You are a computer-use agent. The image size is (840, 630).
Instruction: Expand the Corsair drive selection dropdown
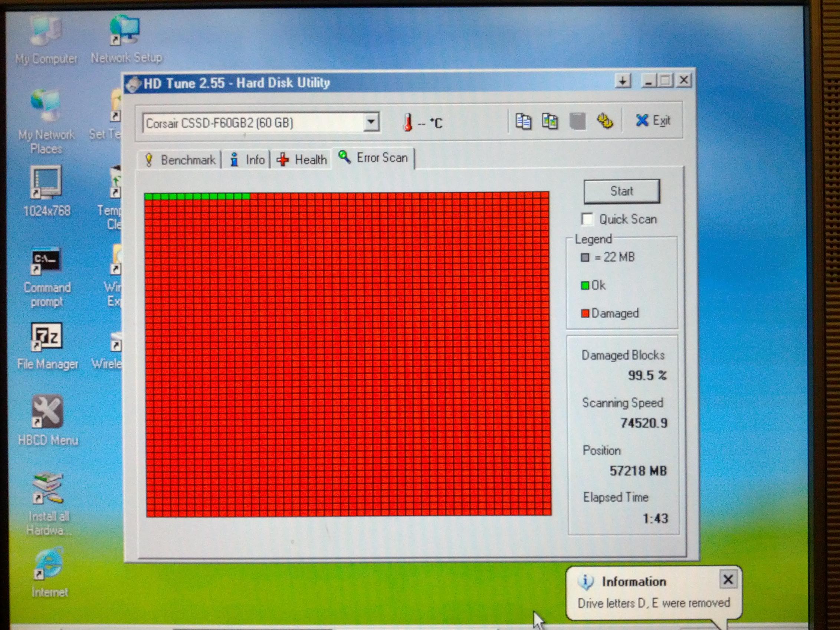coord(371,122)
